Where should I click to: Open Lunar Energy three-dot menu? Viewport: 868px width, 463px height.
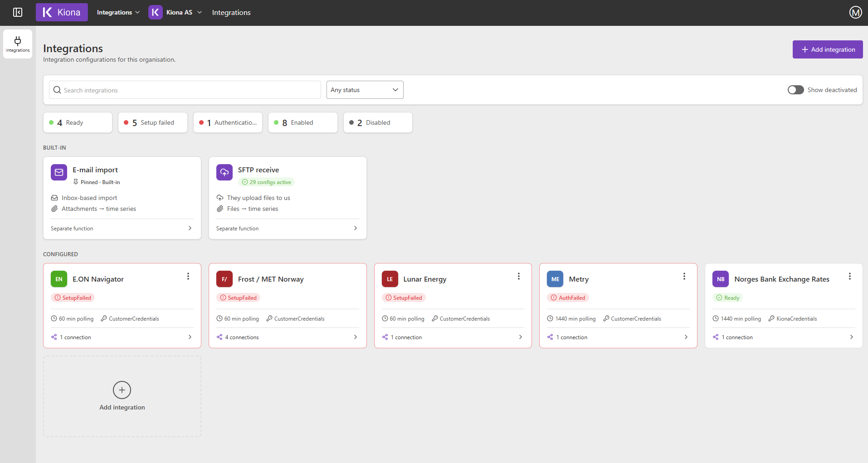tap(519, 276)
